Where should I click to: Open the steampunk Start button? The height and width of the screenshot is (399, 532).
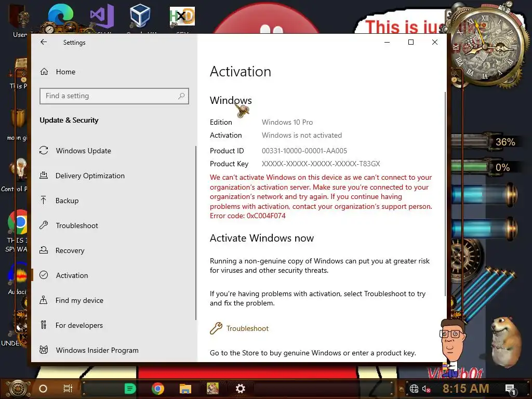(19, 389)
